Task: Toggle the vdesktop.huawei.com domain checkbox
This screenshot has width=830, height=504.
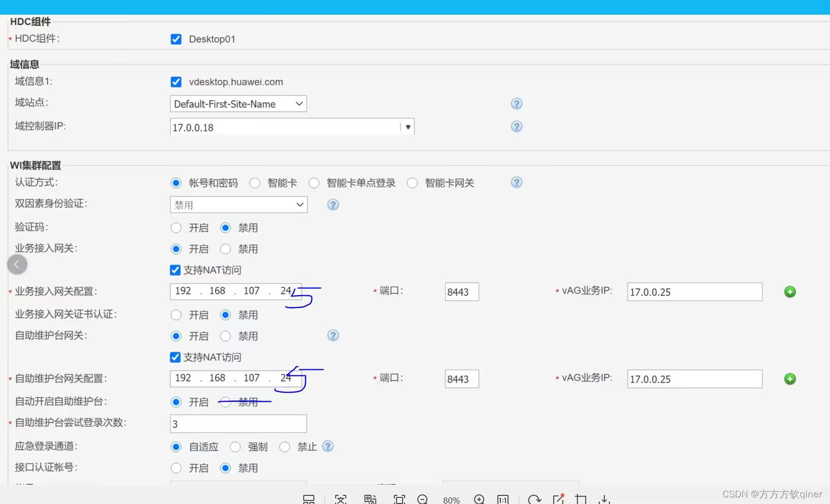Action: click(176, 82)
